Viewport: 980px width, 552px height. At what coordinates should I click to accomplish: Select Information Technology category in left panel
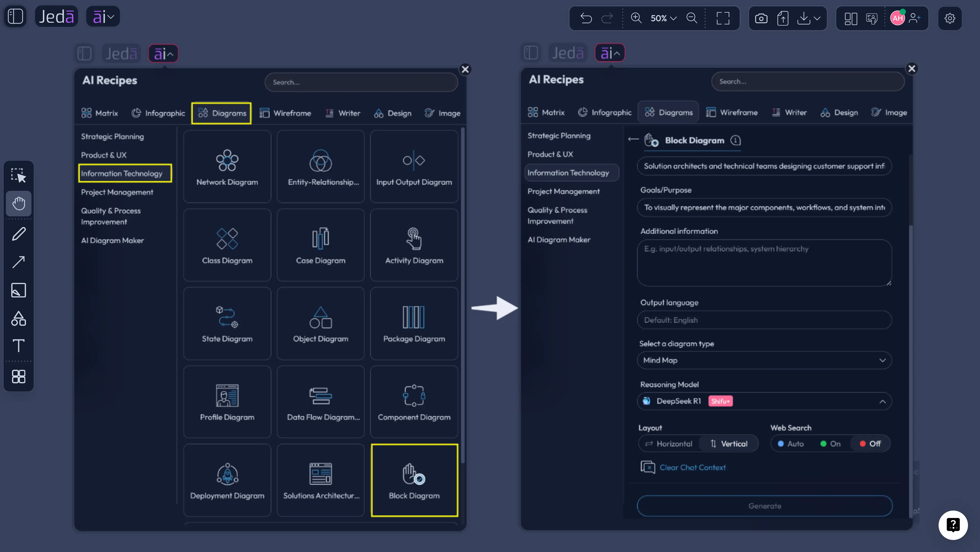pos(125,173)
